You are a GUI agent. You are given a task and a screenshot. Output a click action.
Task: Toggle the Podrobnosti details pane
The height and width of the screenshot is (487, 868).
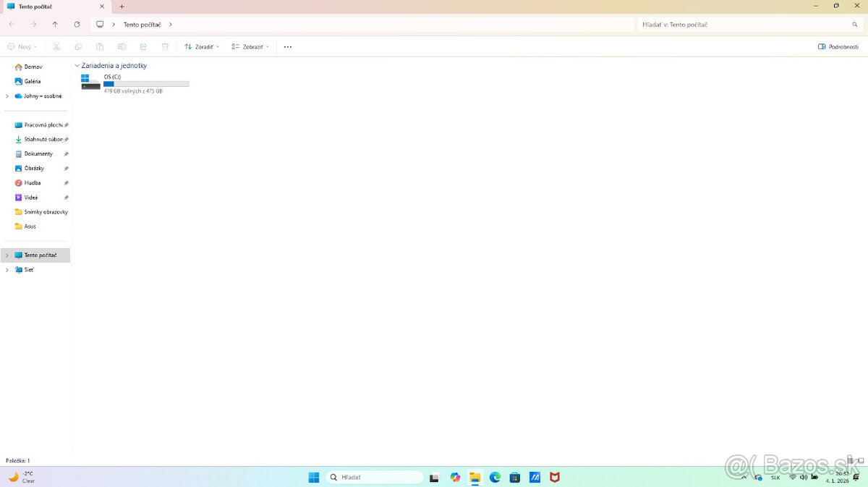(x=838, y=47)
